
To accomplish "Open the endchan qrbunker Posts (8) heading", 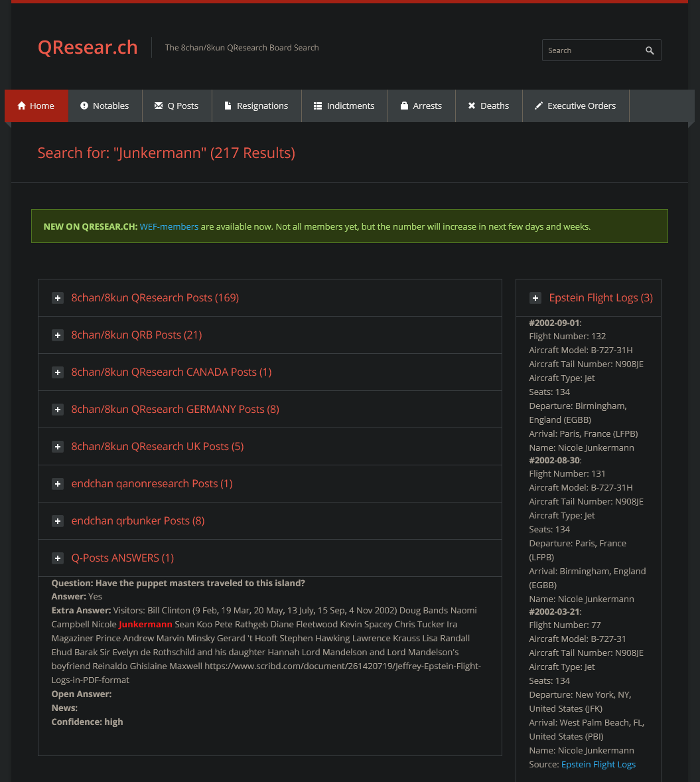I will (138, 520).
